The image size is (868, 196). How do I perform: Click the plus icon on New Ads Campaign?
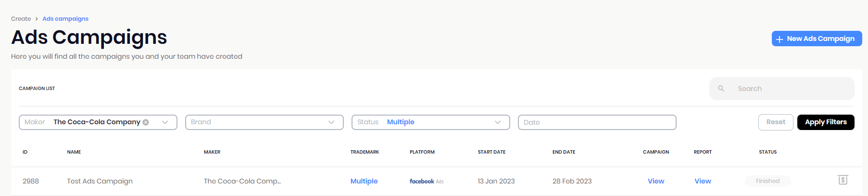779,39
